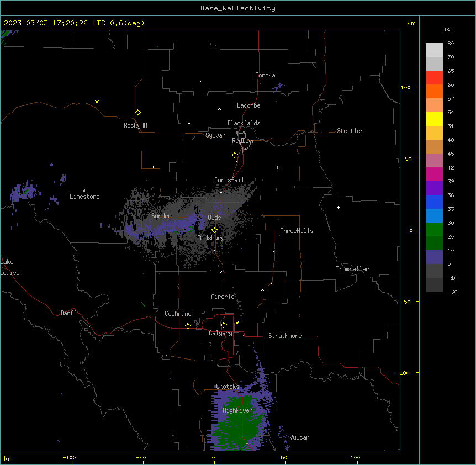Click the Strathmore city label

285,336
